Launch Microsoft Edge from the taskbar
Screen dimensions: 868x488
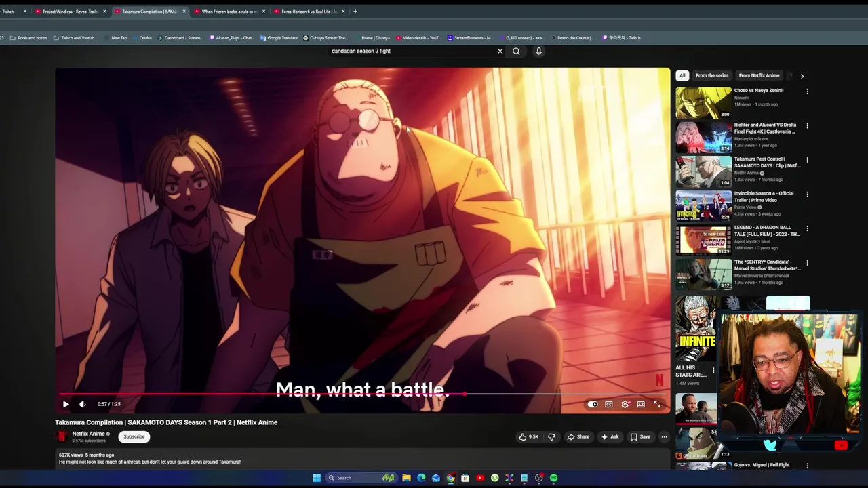(x=421, y=478)
